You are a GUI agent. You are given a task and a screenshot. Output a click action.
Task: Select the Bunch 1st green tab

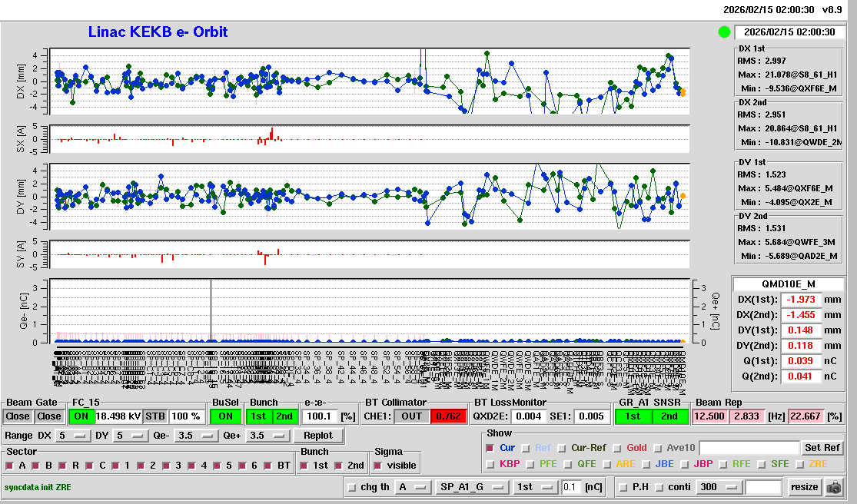[x=259, y=416]
